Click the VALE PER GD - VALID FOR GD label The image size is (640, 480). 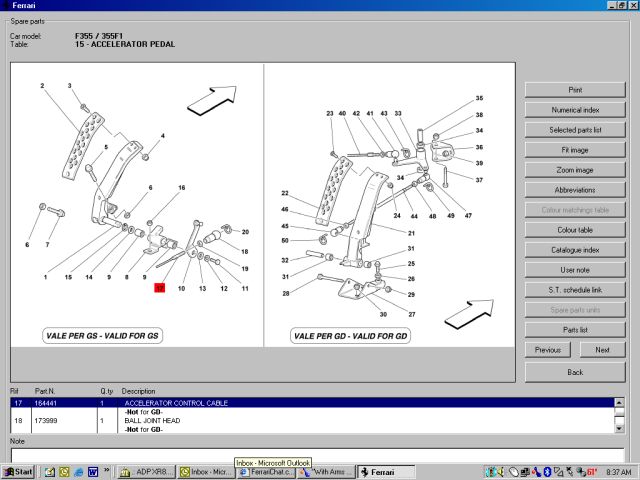coord(350,336)
